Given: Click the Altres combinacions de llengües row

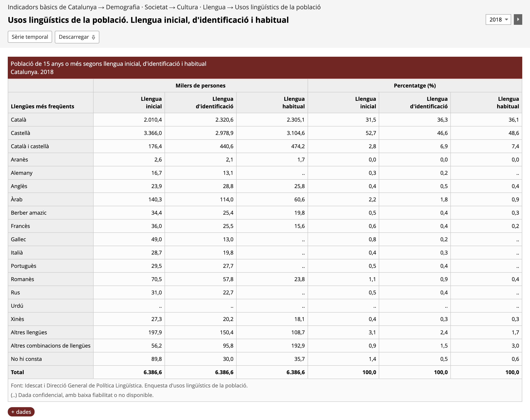Looking at the screenshot, I should click(50, 346).
